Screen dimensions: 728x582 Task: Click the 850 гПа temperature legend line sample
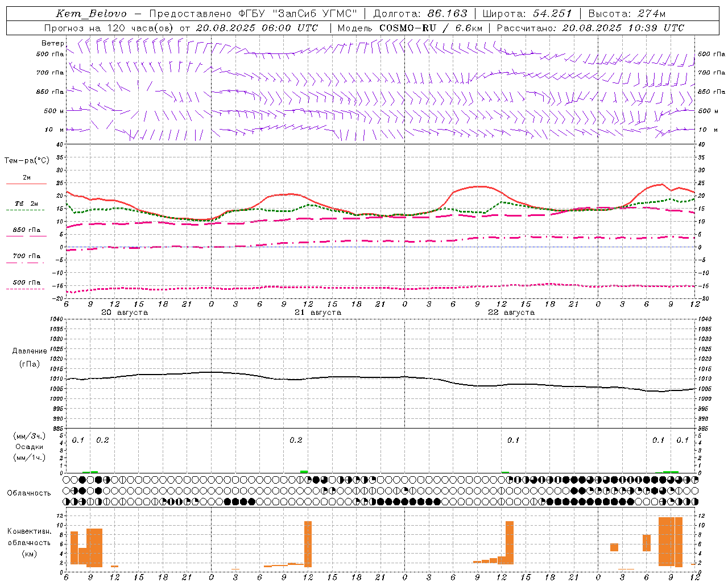point(26,236)
